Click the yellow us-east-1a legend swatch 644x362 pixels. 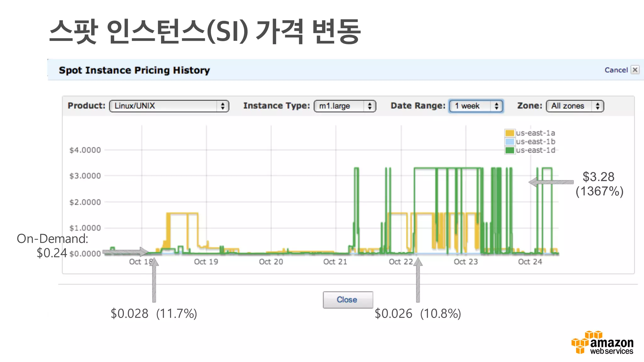(510, 133)
